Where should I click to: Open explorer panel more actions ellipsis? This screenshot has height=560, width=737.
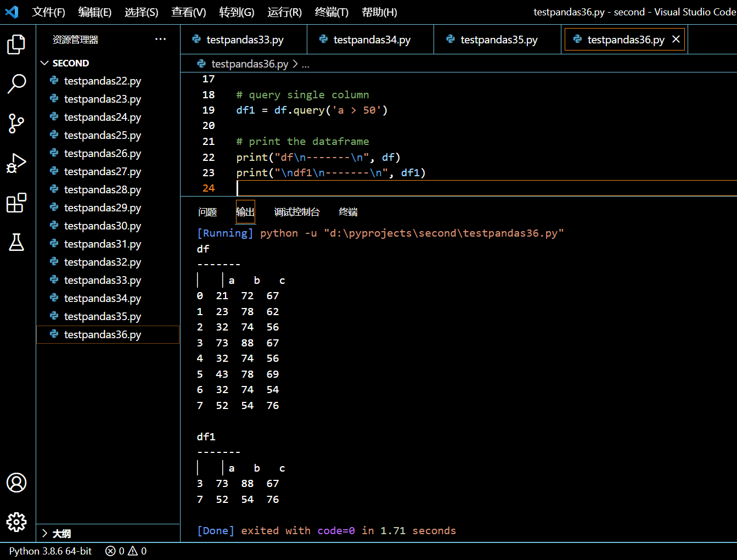click(x=160, y=39)
